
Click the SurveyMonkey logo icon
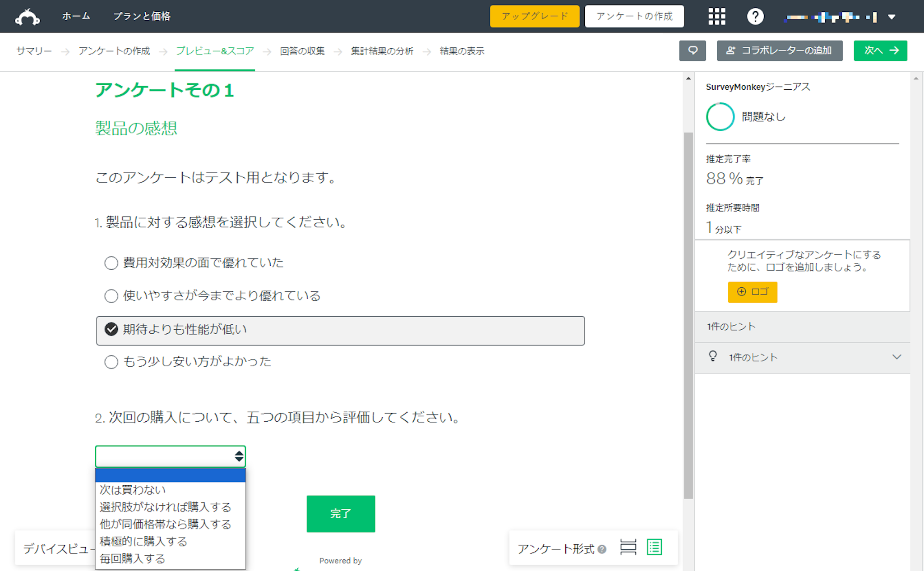28,17
